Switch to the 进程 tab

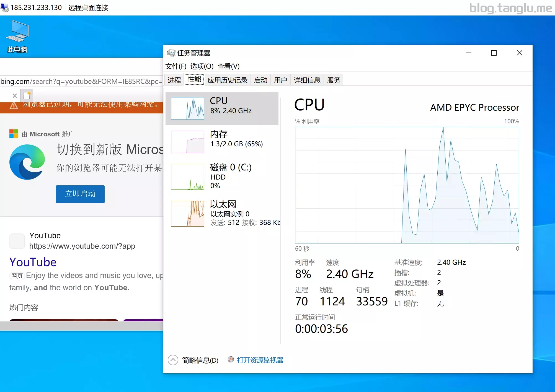tap(174, 80)
